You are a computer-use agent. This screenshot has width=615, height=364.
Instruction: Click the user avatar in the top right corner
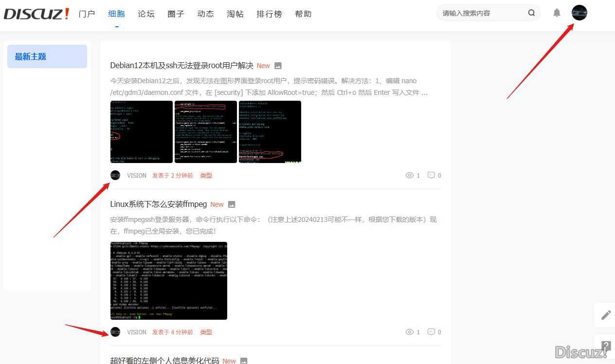pos(579,13)
